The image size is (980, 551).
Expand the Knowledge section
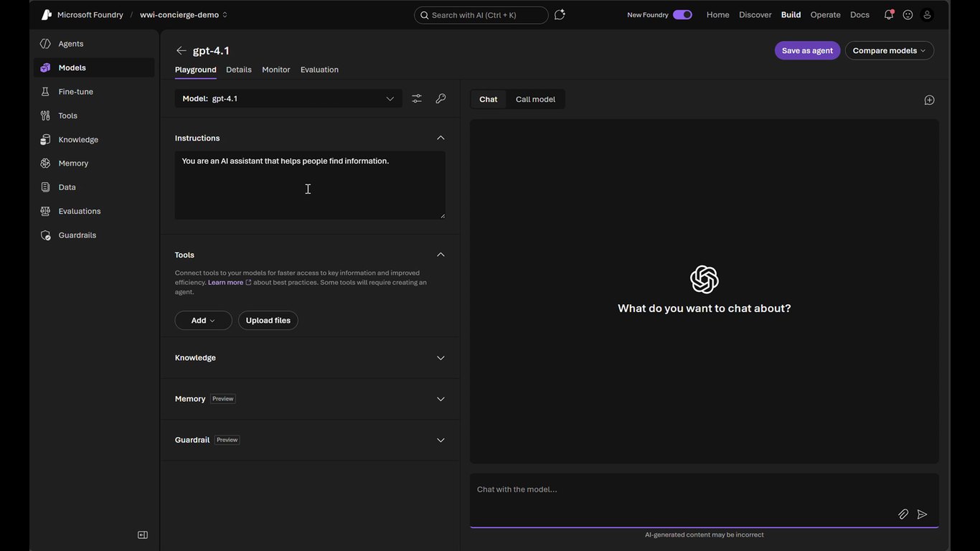(310, 357)
